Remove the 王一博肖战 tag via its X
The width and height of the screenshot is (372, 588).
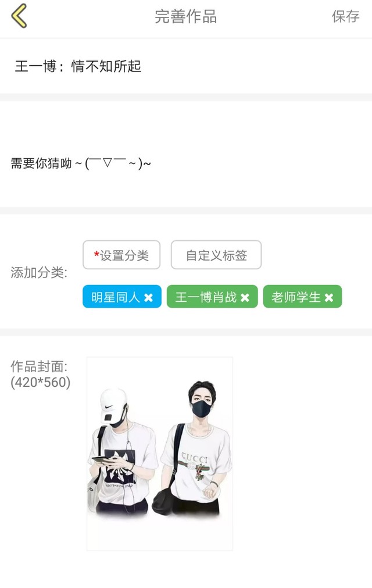click(245, 298)
